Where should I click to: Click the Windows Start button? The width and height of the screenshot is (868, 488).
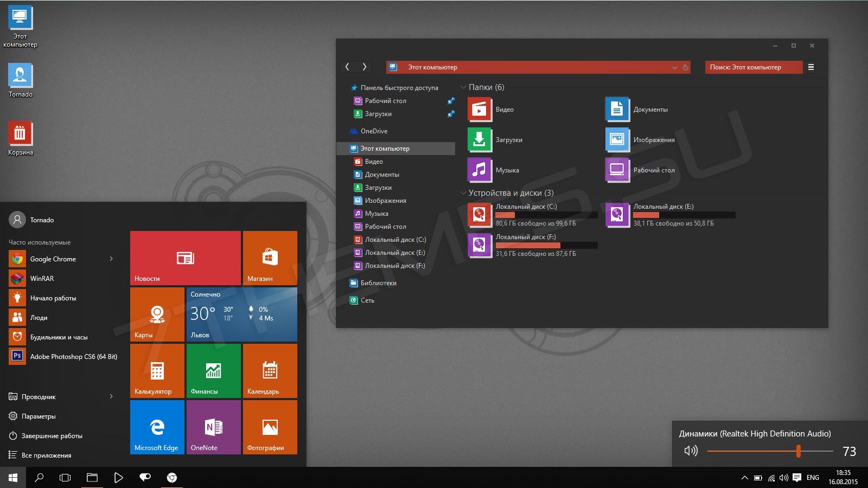(13, 478)
